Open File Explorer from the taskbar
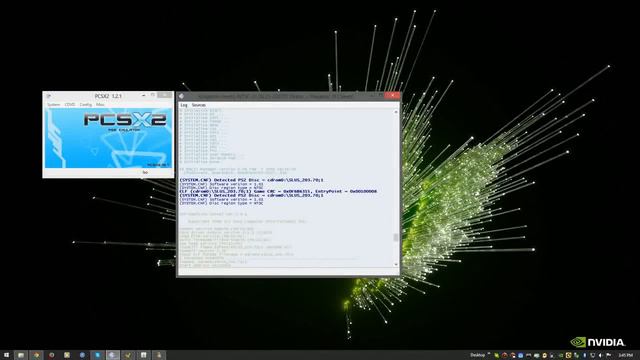Screen dimensions: 640x360 [x=21, y=355]
